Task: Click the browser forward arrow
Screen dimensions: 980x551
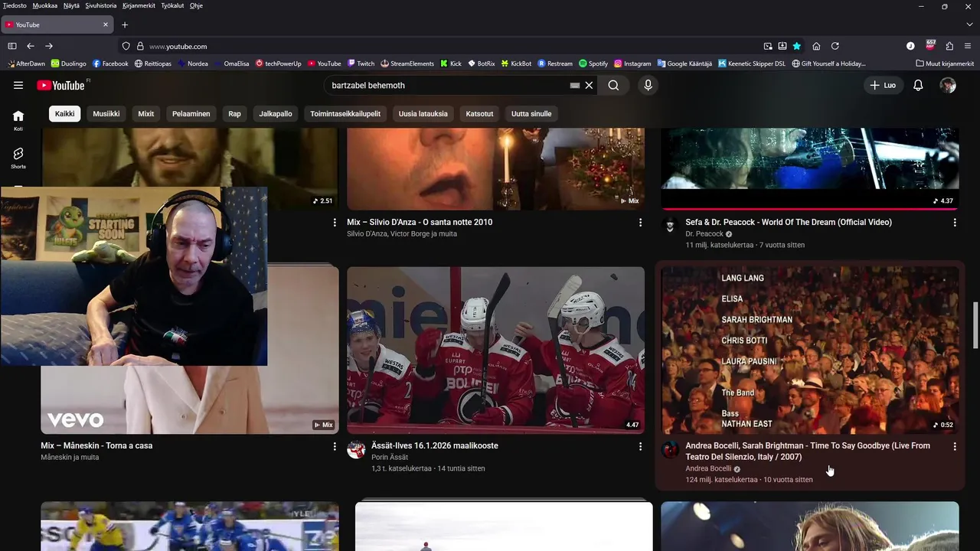Action: point(49,46)
